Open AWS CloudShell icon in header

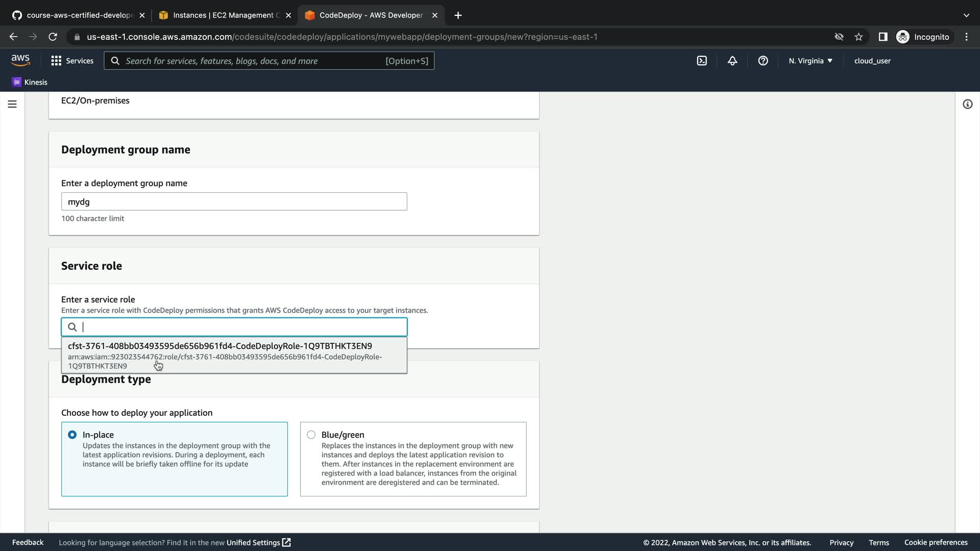[702, 61]
